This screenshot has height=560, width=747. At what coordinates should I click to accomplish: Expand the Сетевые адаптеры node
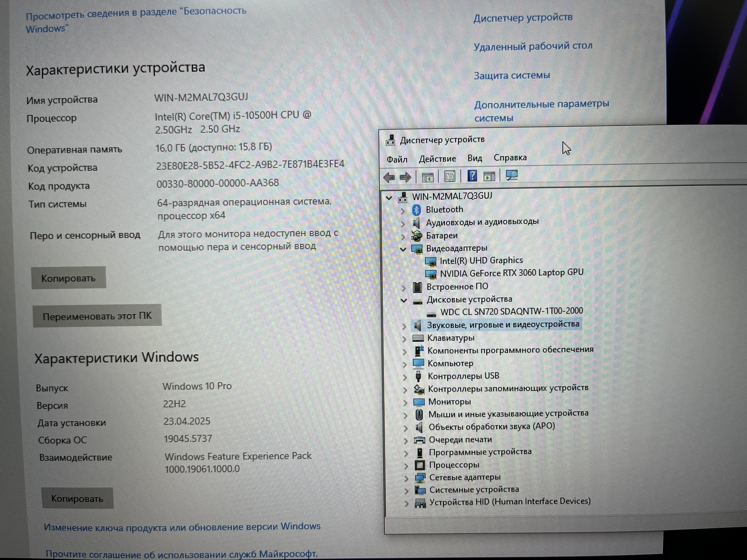(407, 478)
